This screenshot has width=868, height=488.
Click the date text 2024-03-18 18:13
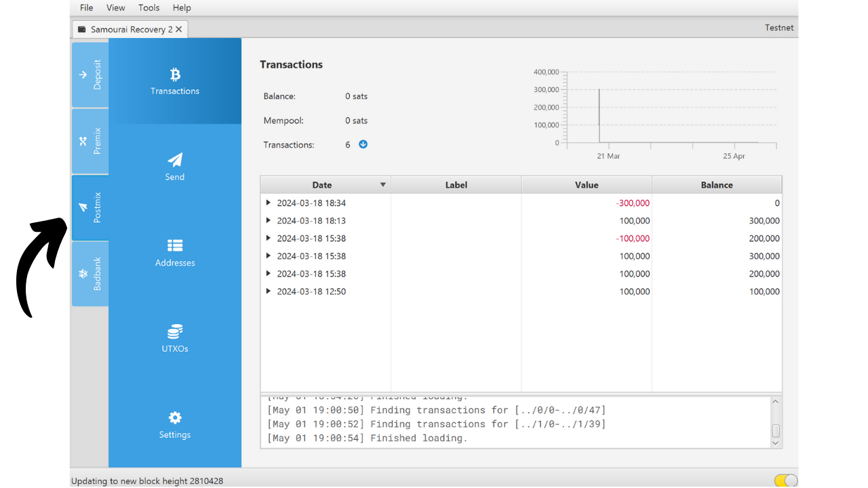[311, 220]
